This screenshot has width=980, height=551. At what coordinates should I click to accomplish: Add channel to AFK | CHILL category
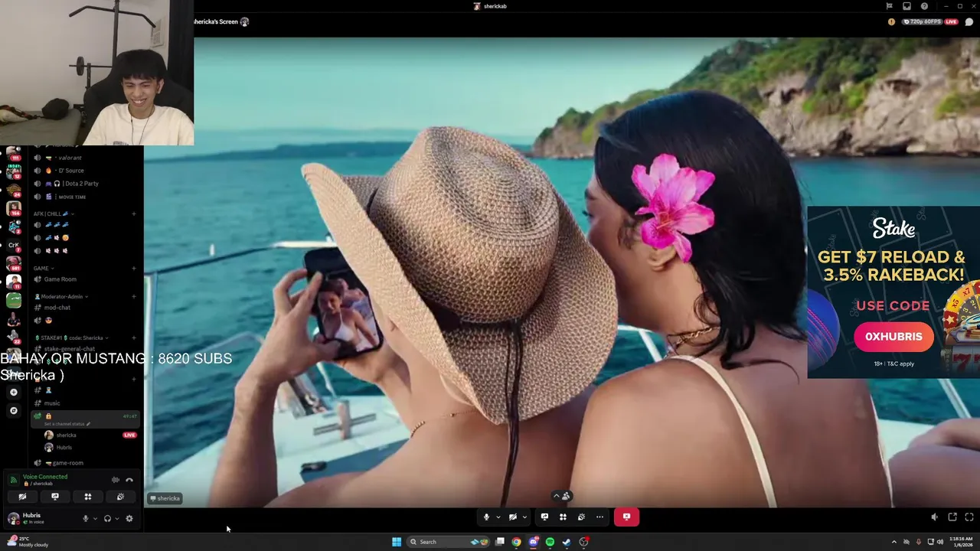click(x=134, y=214)
